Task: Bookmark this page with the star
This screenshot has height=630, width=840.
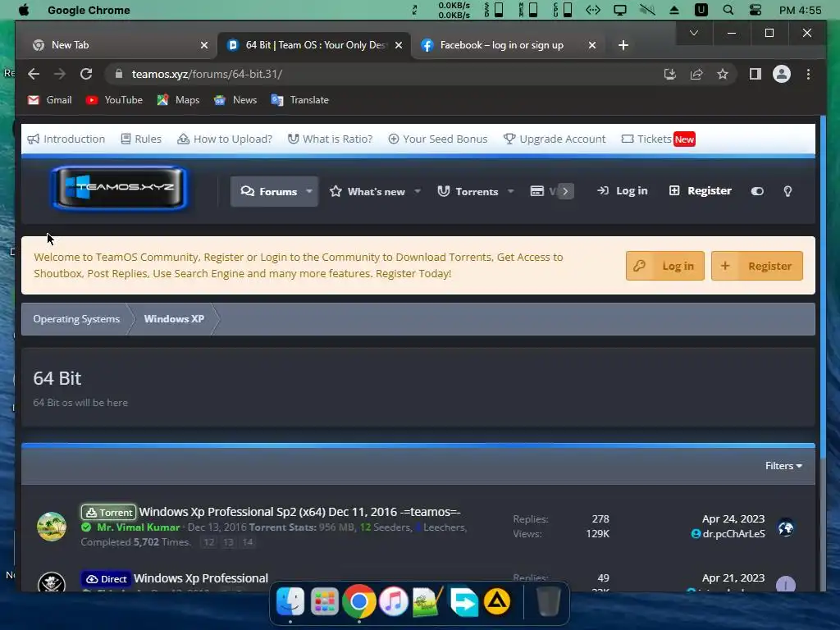Action: point(723,74)
